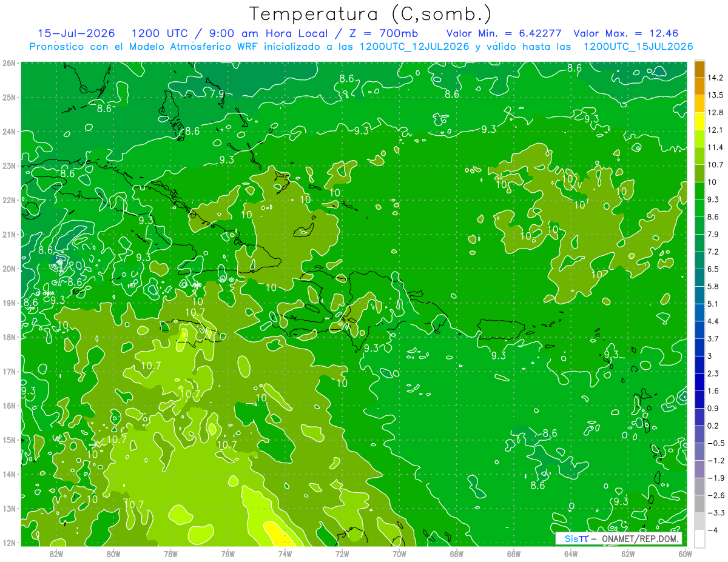Click the 74W longitude axis label
728x562 pixels.
click(285, 554)
